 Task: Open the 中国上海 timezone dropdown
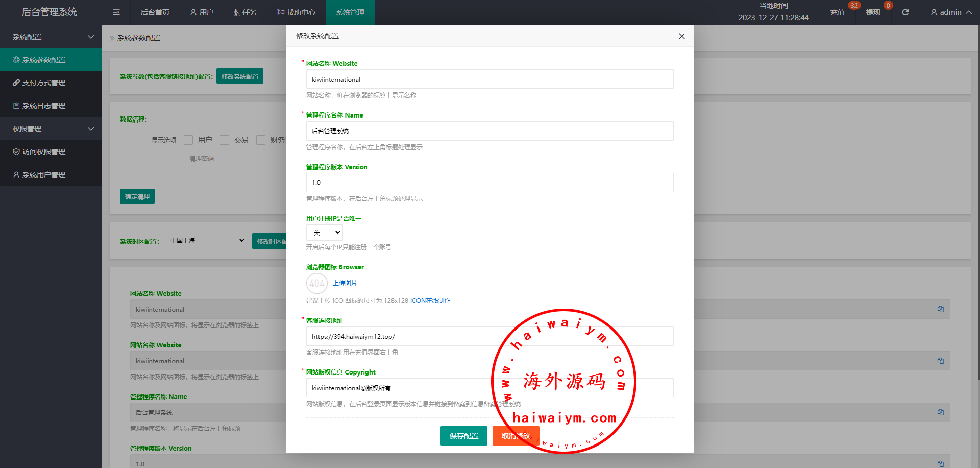205,240
